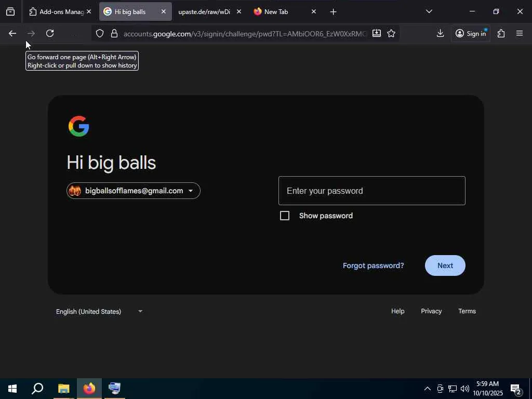
Task: Open the Privacy link
Action: [x=431, y=311]
